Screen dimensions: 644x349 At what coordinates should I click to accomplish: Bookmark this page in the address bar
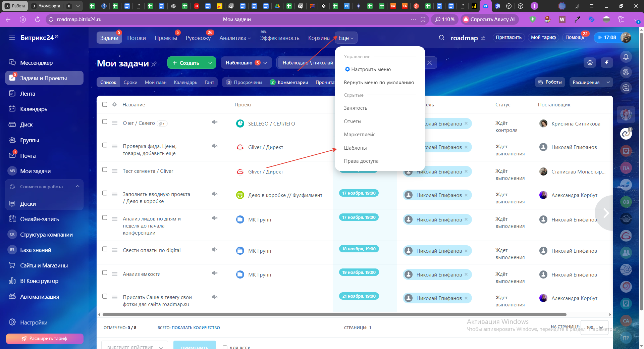click(423, 19)
